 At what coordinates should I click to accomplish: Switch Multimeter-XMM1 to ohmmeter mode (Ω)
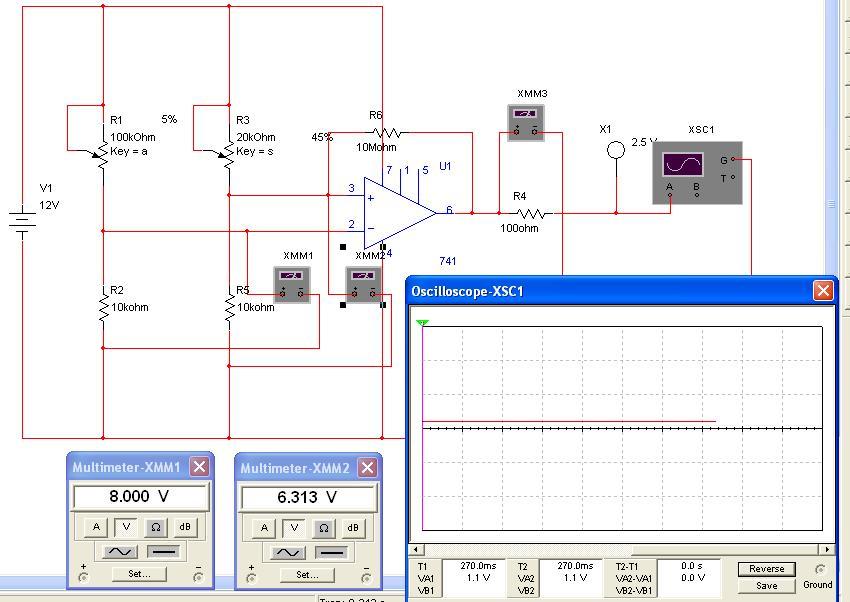pos(156,527)
